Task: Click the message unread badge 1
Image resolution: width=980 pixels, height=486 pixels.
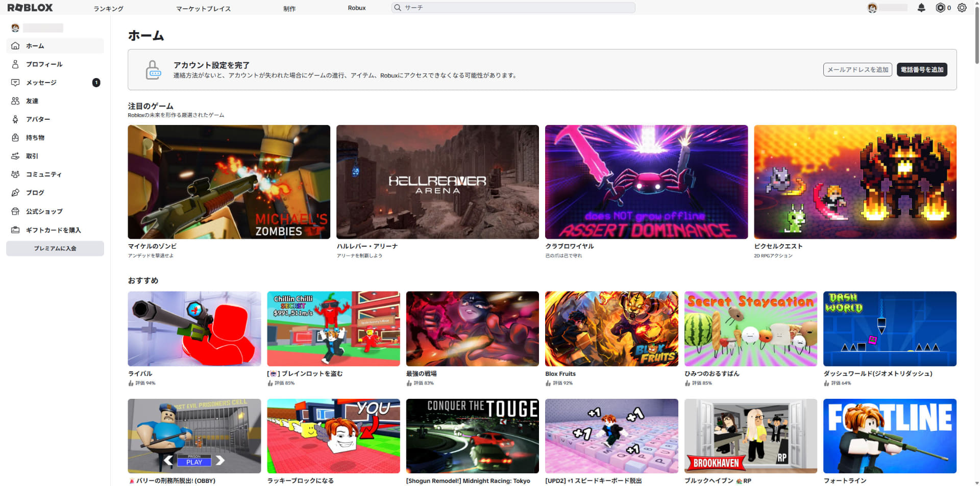Action: coord(96,83)
